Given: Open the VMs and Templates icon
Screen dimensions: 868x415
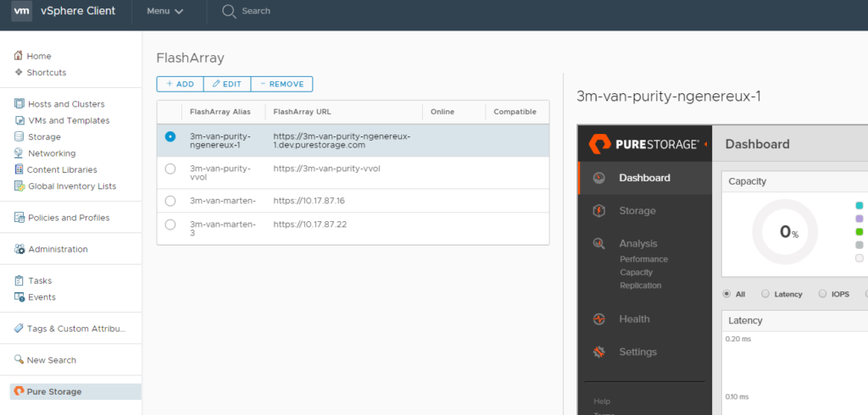Looking at the screenshot, I should tap(19, 120).
